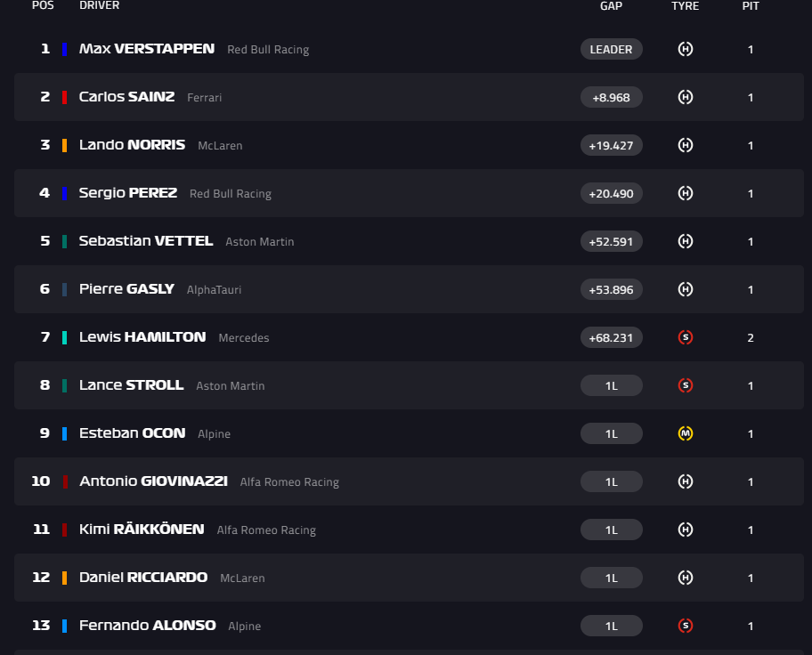Click Hamilton's +68.231 gap badge
The image size is (812, 655).
point(611,337)
